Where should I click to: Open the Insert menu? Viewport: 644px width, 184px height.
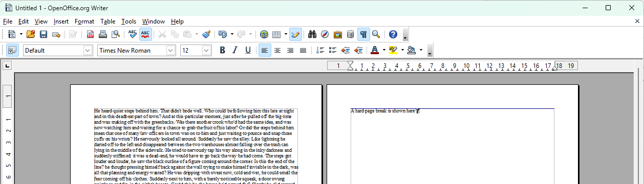click(61, 21)
